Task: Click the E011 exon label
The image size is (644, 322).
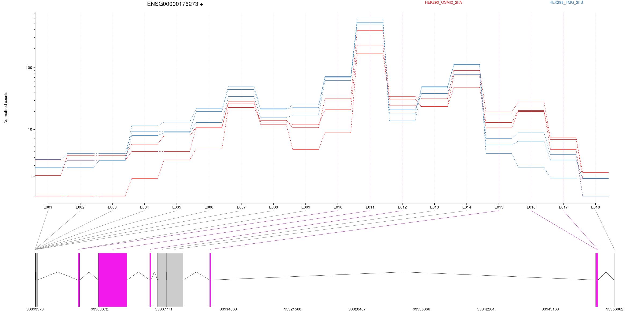Action: 370,207
